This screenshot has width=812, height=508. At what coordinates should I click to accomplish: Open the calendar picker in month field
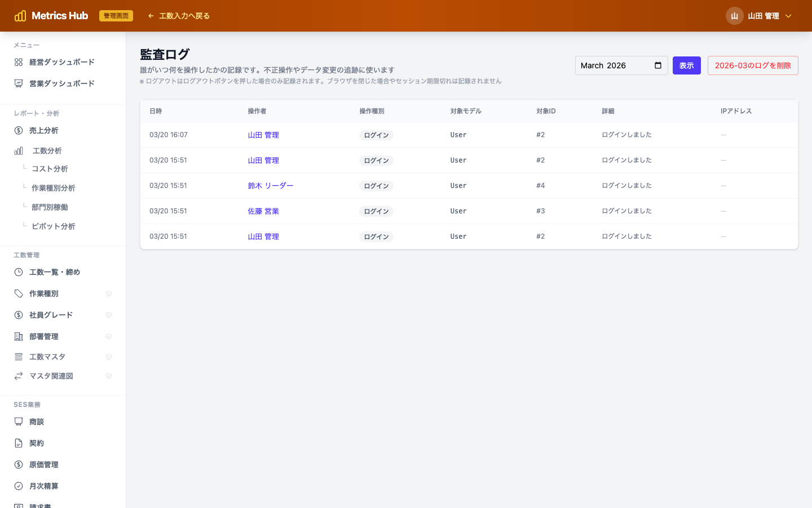[x=657, y=65]
